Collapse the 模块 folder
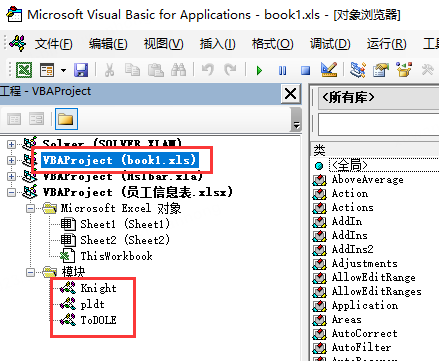Viewport: 439px width, 361px height. 30,273
